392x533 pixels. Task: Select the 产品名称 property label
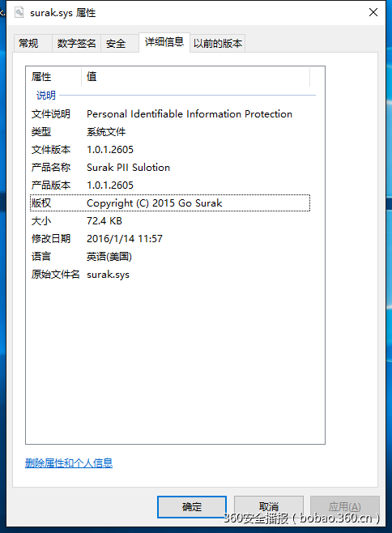coord(51,167)
